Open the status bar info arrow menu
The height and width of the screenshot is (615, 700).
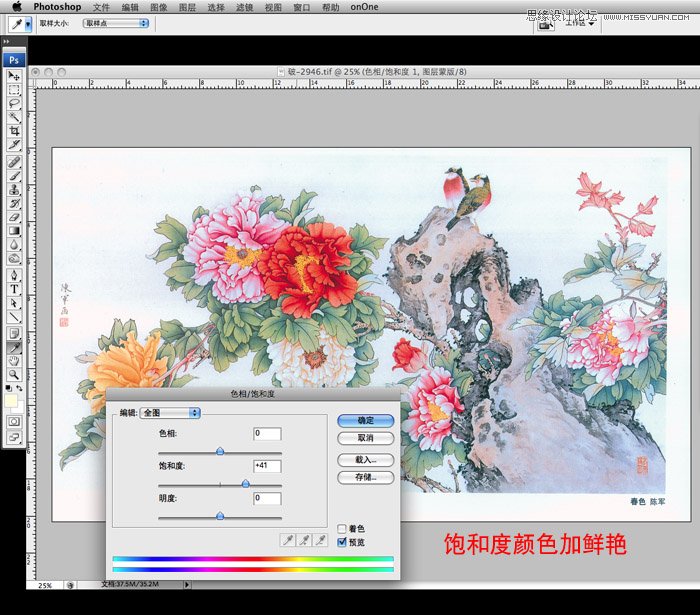tap(187, 584)
